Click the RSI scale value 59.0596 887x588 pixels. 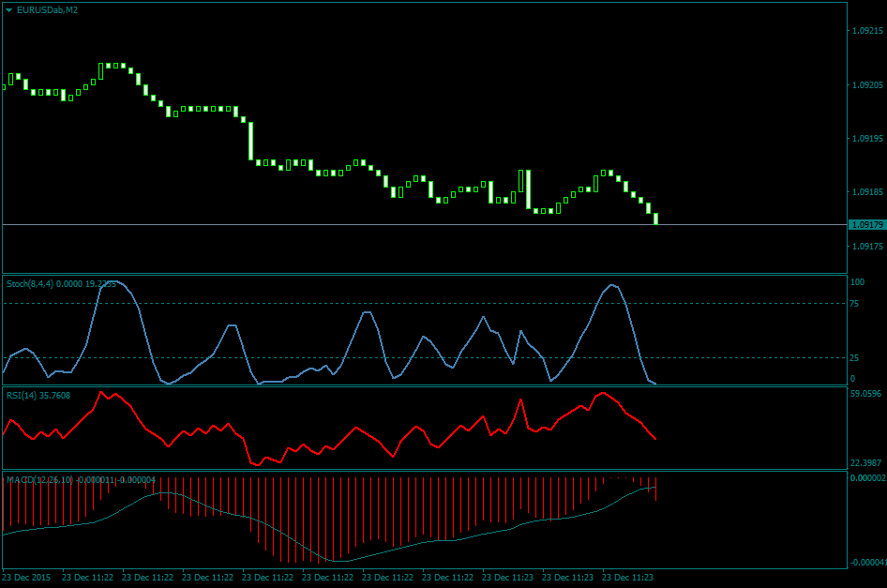[x=866, y=393]
